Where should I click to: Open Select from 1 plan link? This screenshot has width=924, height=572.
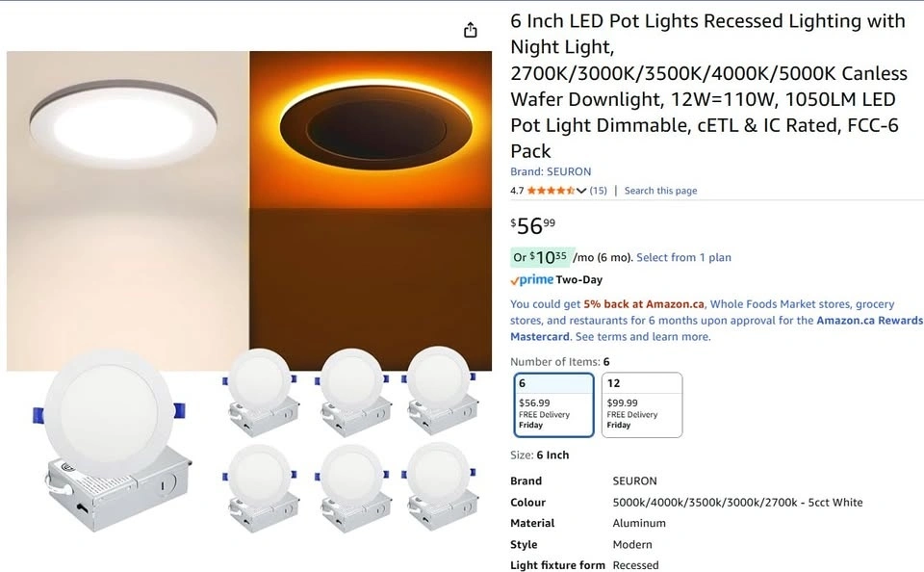(683, 257)
